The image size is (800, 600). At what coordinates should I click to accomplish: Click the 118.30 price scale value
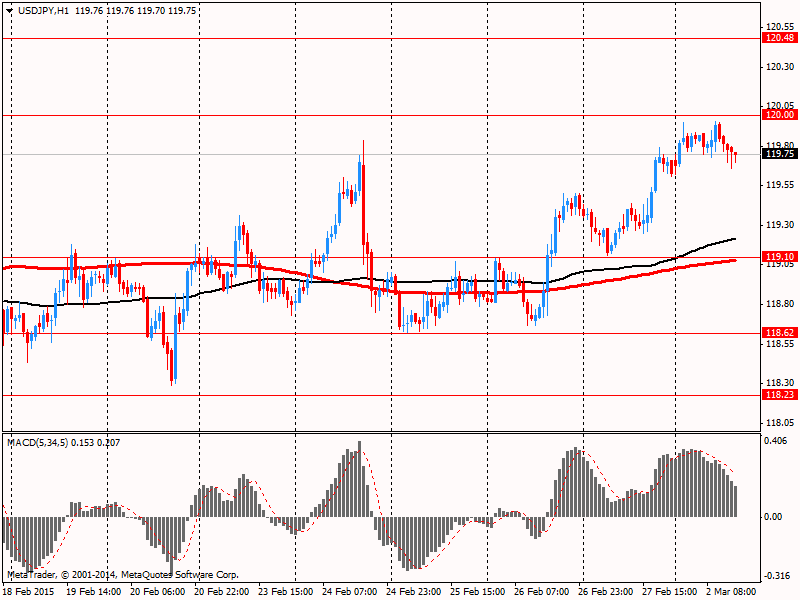[780, 382]
